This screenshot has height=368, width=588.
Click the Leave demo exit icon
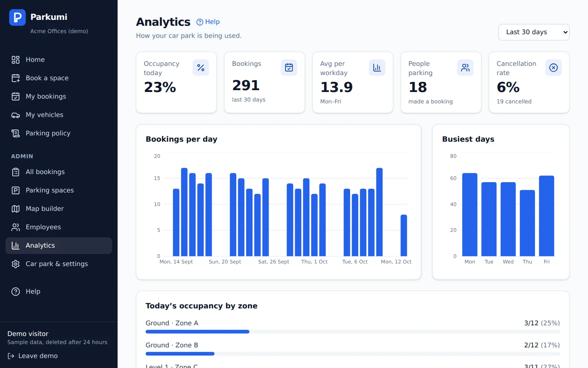[11, 356]
